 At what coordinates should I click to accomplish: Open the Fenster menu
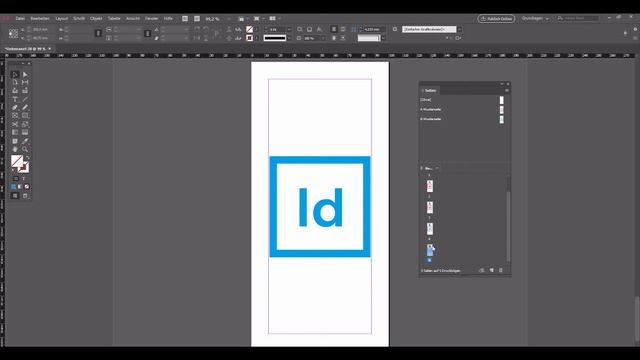point(151,18)
